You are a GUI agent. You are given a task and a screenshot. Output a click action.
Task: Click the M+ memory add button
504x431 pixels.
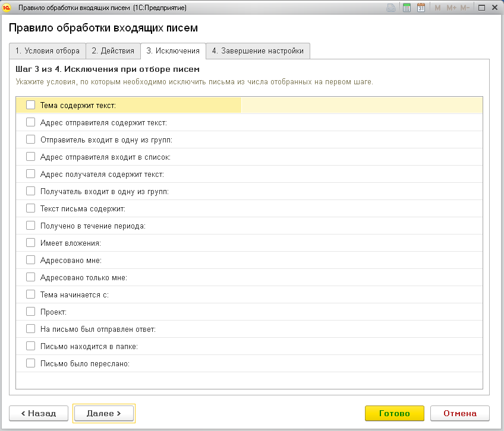point(451,8)
